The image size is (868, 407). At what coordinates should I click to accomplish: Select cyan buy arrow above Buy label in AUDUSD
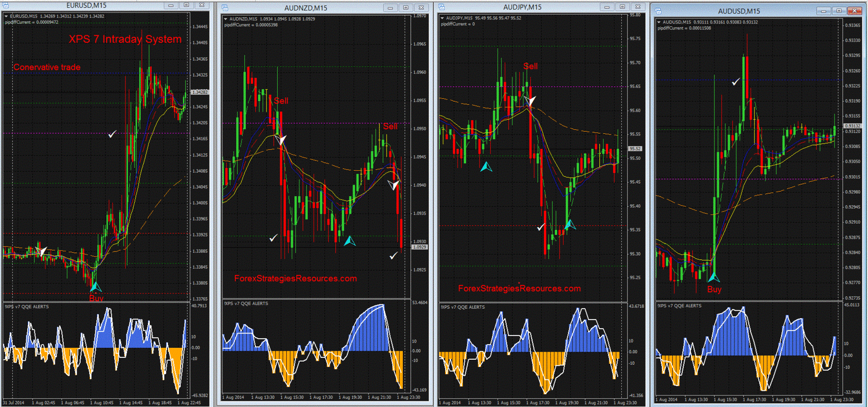pos(713,277)
